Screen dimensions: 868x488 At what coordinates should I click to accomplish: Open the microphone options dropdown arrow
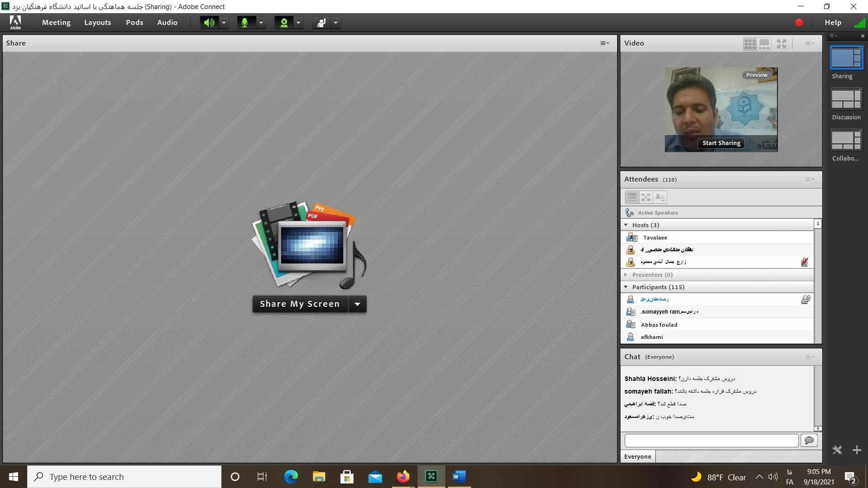coord(261,23)
